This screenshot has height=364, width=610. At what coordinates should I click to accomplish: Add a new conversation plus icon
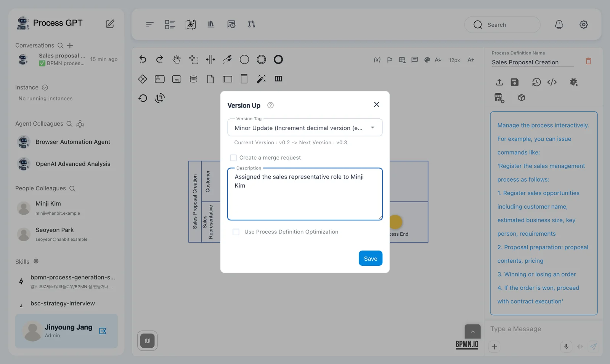coord(70,46)
